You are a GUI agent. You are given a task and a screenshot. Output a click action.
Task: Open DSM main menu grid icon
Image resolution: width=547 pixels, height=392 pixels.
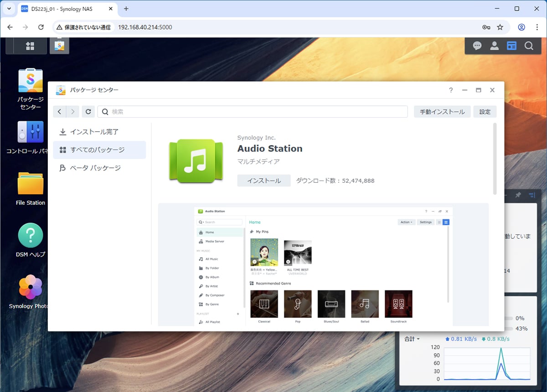[x=30, y=46]
